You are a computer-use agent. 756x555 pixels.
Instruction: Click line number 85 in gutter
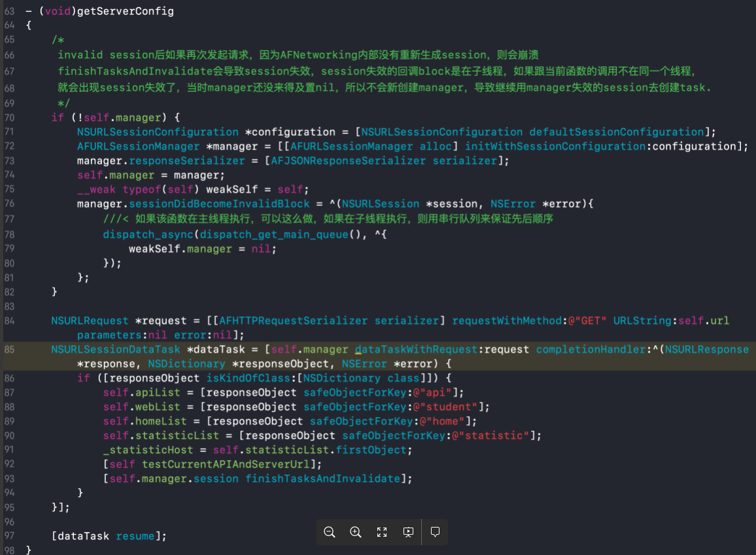(9, 349)
